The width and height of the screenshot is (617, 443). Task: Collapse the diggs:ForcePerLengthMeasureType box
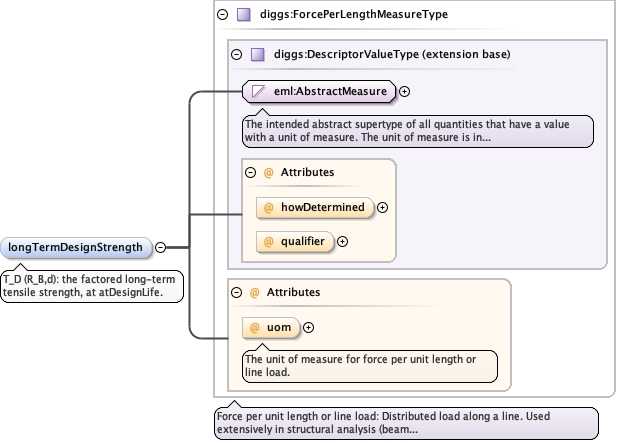coord(223,15)
